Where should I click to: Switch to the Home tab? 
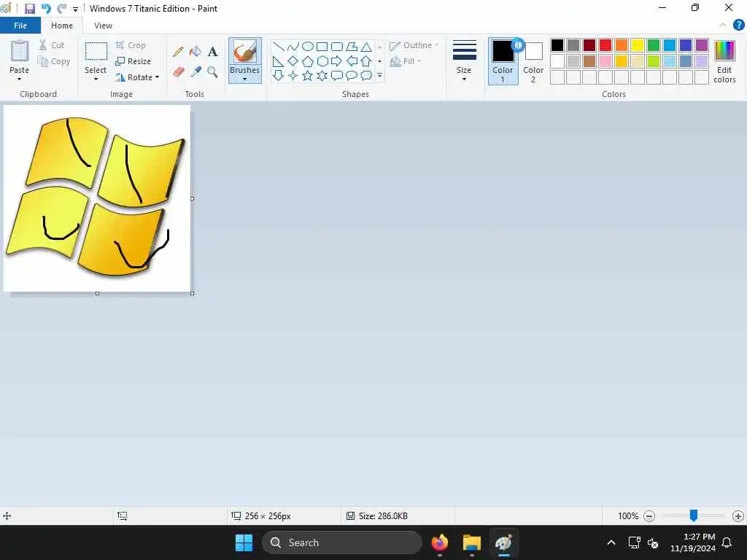click(62, 26)
